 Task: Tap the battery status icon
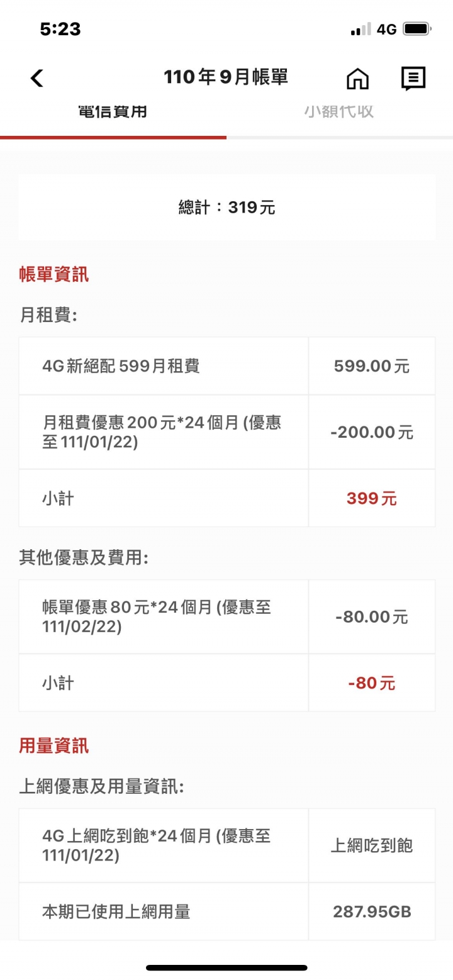(x=417, y=30)
